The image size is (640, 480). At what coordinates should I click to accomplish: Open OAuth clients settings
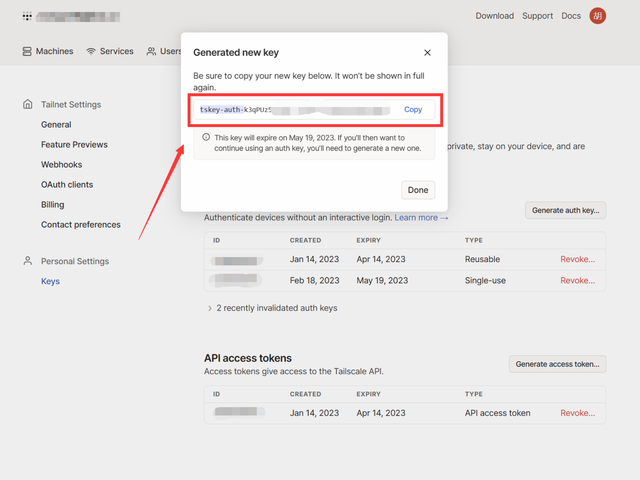coord(67,185)
